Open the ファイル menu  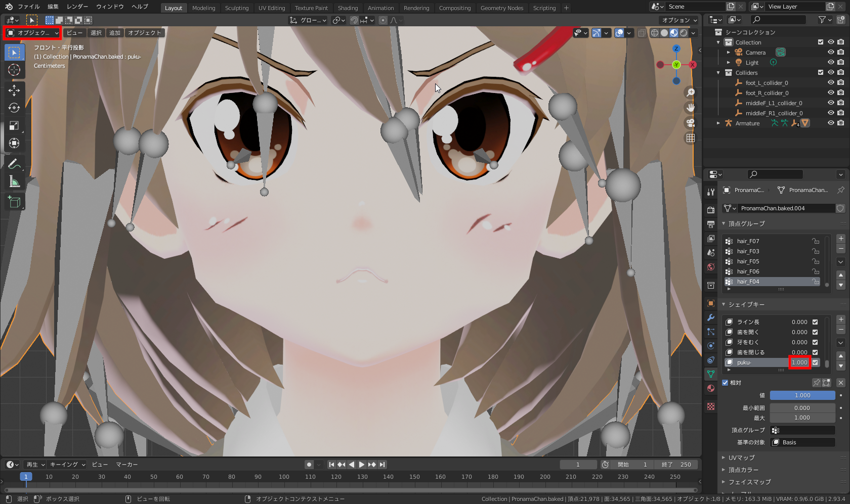point(29,7)
